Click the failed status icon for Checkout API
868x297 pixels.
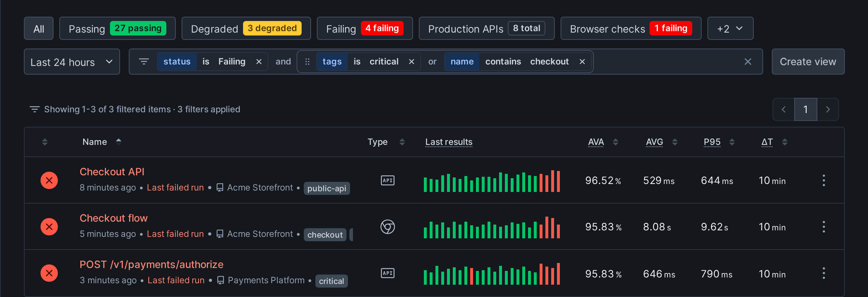[49, 180]
